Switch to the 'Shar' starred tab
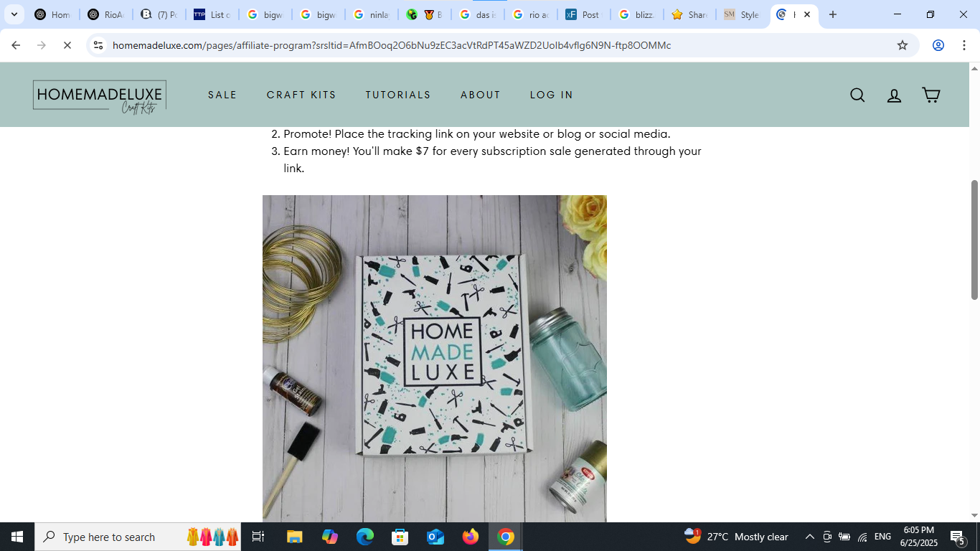Viewport: 980px width, 551px height. pos(689,14)
